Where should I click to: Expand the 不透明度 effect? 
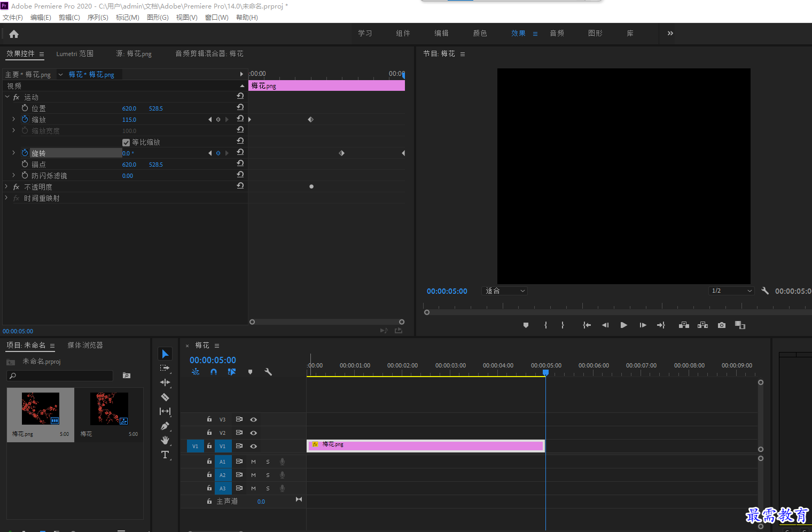(6, 186)
